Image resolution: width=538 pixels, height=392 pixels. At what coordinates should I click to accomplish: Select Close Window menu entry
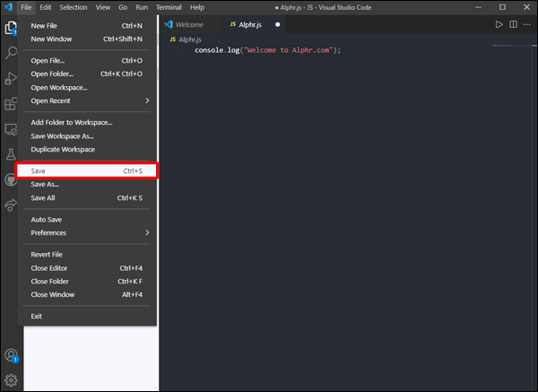[87, 294]
